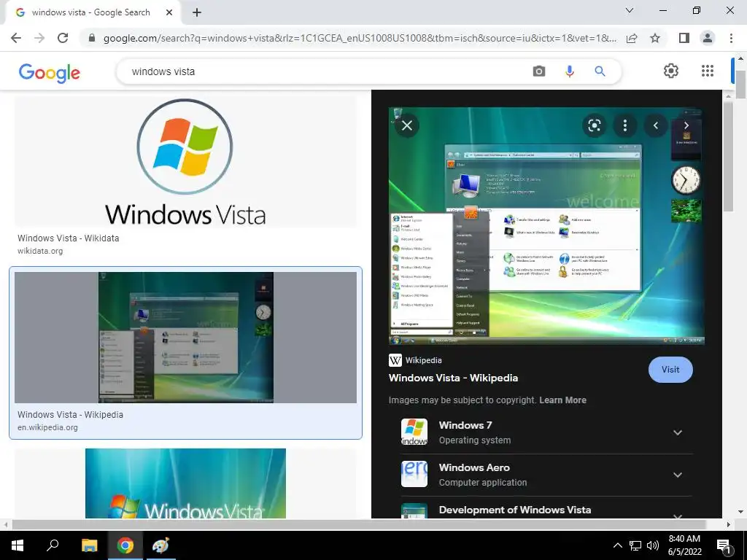The width and height of the screenshot is (747, 560).
Task: Open volume control in system tray
Action: [x=653, y=545]
